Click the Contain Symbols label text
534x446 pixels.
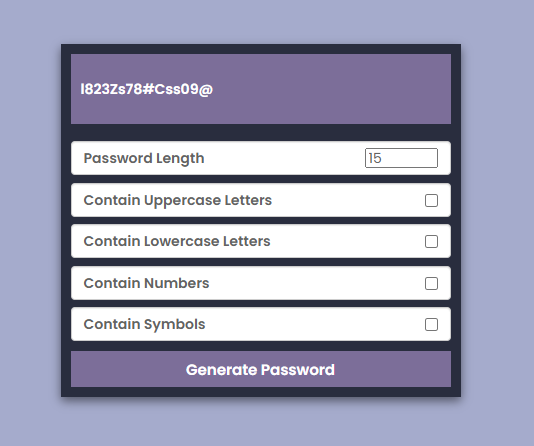144,324
